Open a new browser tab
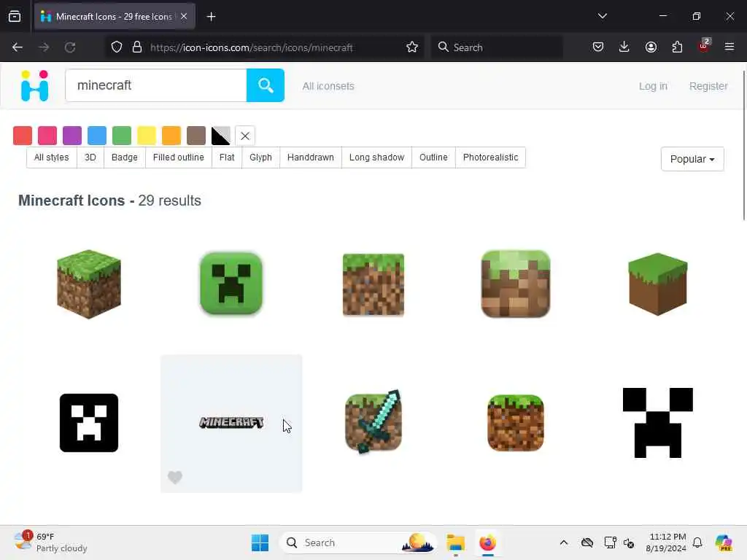The width and height of the screenshot is (747, 560). pos(211,17)
